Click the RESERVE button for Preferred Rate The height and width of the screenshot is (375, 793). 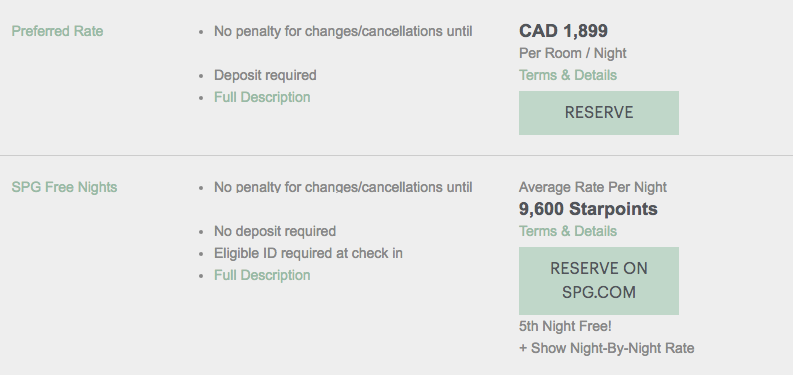(599, 113)
